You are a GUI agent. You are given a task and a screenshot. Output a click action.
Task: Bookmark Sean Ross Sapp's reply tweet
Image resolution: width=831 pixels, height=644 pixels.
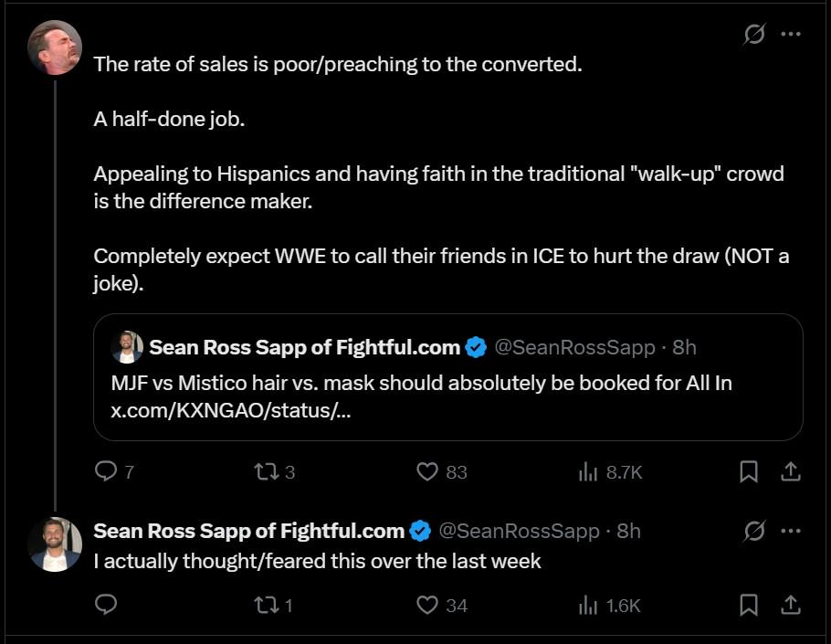tap(748, 606)
